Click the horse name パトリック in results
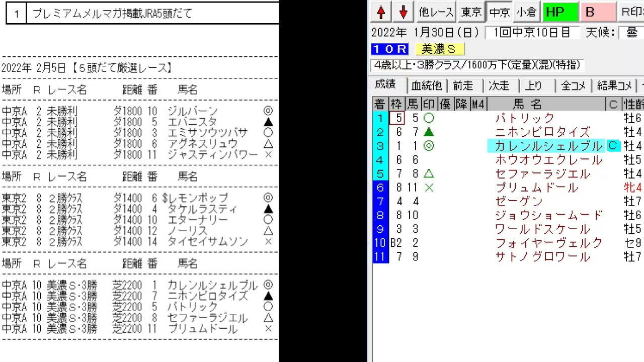 tap(525, 118)
